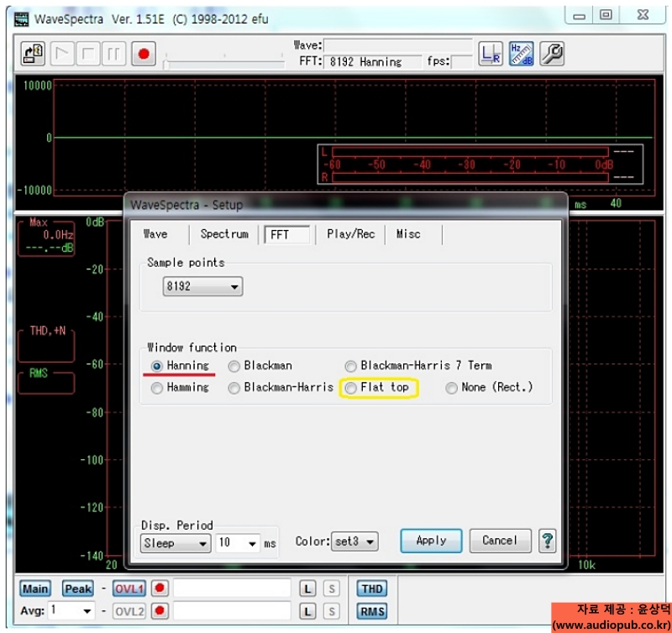Select None (Rect.) window function
The height and width of the screenshot is (633, 672).
click(x=489, y=387)
